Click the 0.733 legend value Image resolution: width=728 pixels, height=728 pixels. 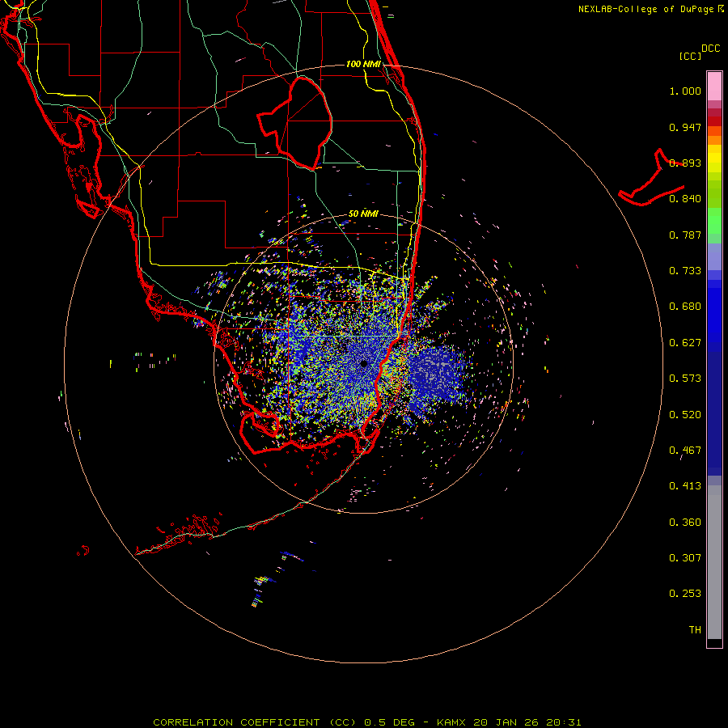coord(685,271)
